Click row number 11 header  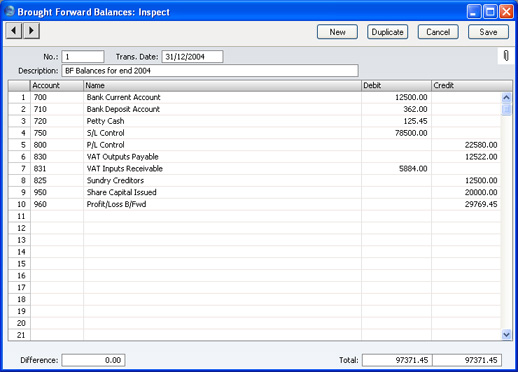19,216
